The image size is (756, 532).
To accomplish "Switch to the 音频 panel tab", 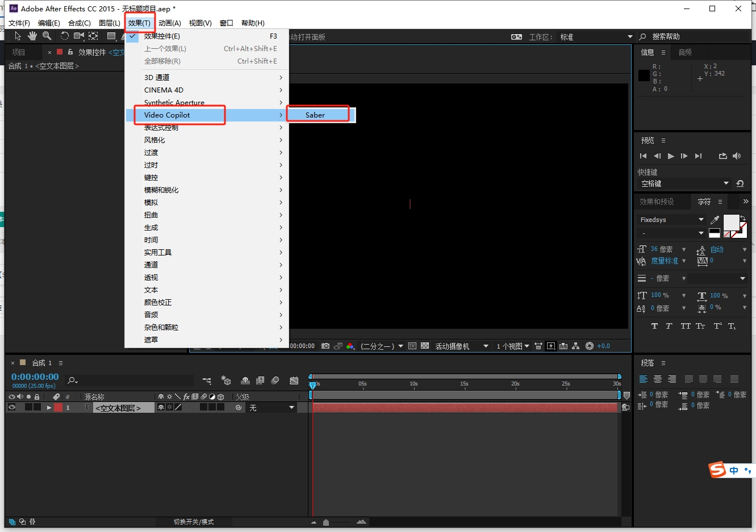I will click(x=685, y=52).
